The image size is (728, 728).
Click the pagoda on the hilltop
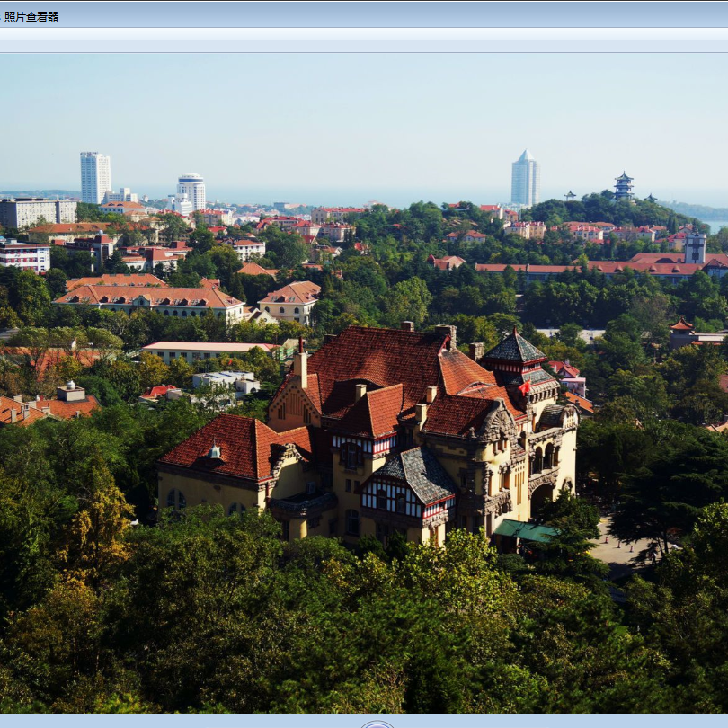623,186
